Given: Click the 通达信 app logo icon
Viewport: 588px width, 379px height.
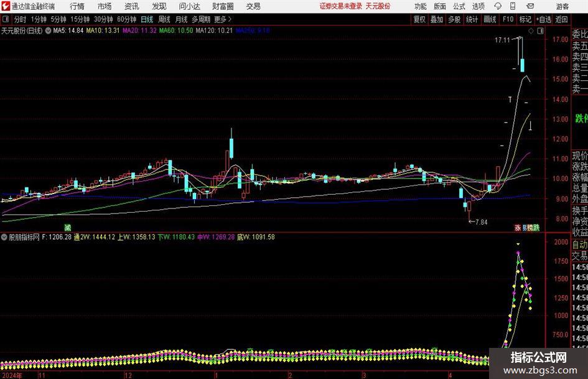Looking at the screenshot, I should (x=6, y=6).
